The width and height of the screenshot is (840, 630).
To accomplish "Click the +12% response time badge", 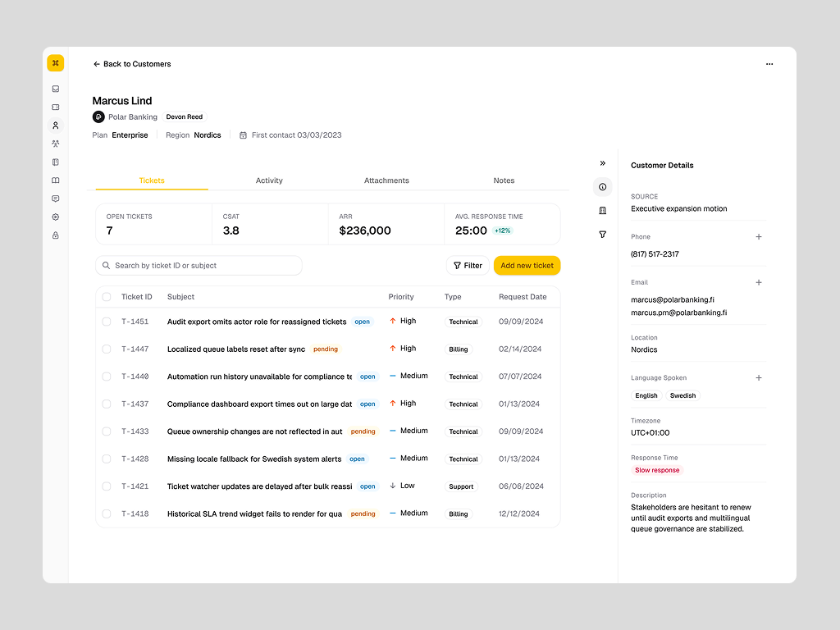I will (502, 231).
